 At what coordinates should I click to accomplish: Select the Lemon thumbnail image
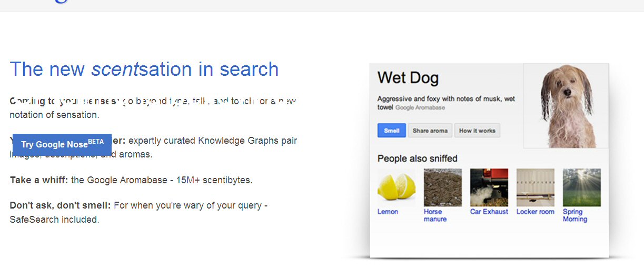pyautogui.click(x=396, y=187)
